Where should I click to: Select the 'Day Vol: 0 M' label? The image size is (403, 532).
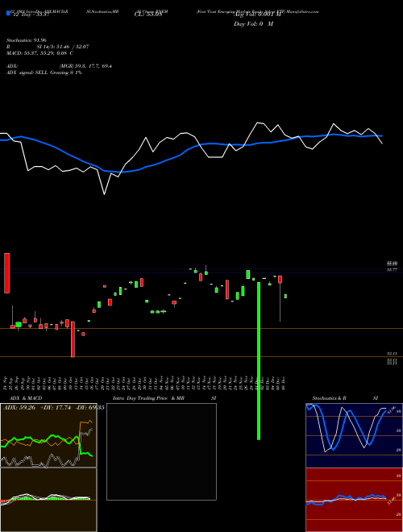click(253, 23)
